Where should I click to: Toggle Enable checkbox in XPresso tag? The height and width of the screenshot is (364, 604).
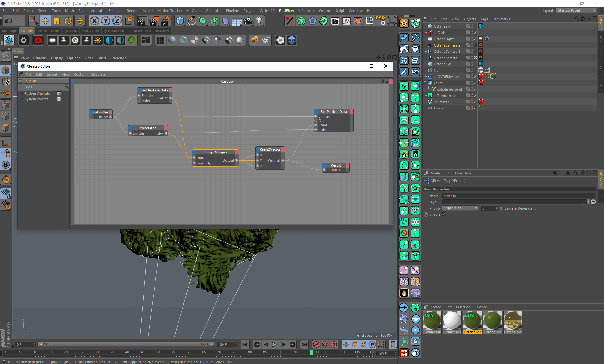click(x=444, y=214)
